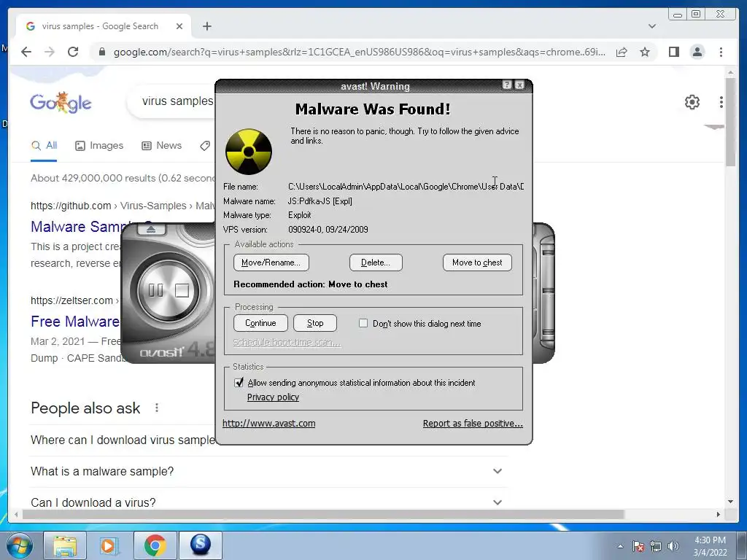Open the Privacy policy link

tap(273, 397)
